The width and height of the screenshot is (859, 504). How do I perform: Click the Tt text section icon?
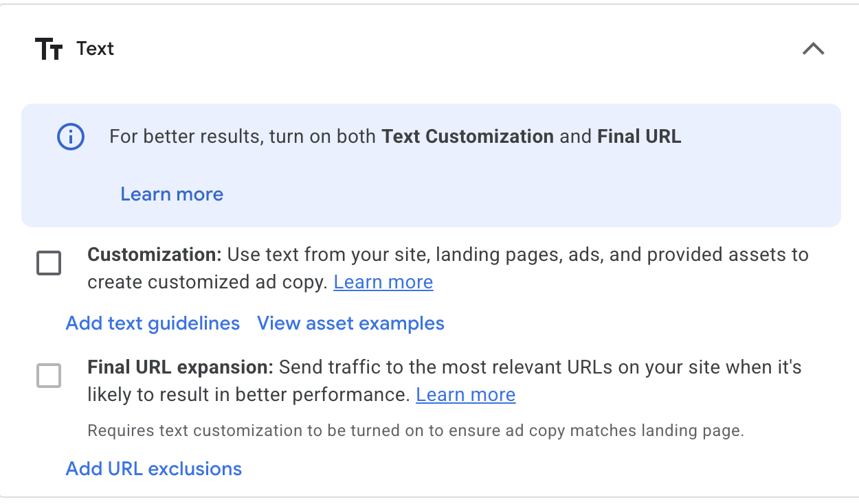pos(49,49)
